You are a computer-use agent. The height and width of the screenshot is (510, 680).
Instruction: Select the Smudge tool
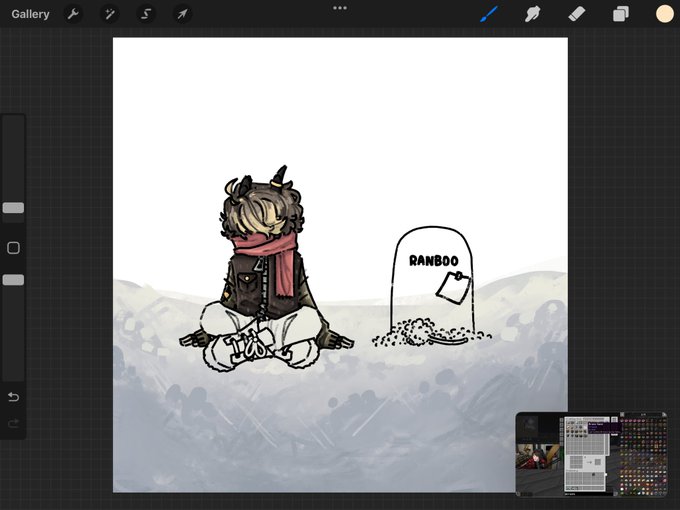click(x=533, y=14)
